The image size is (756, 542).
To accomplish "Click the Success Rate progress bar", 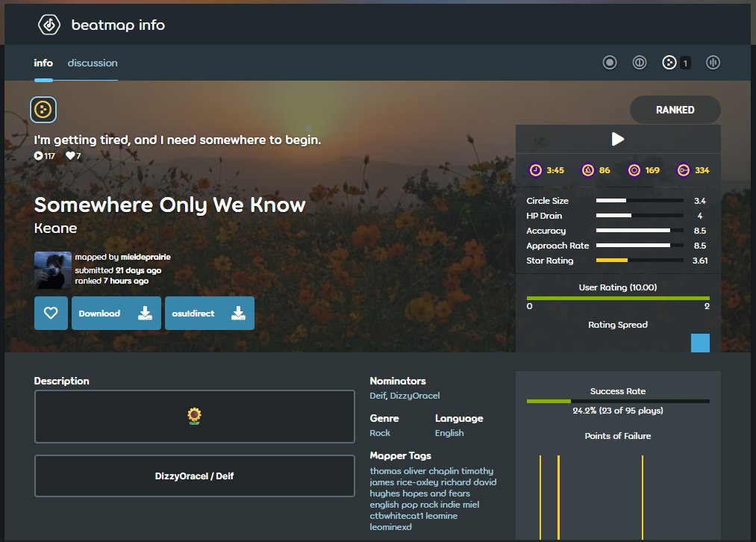I will (618, 401).
